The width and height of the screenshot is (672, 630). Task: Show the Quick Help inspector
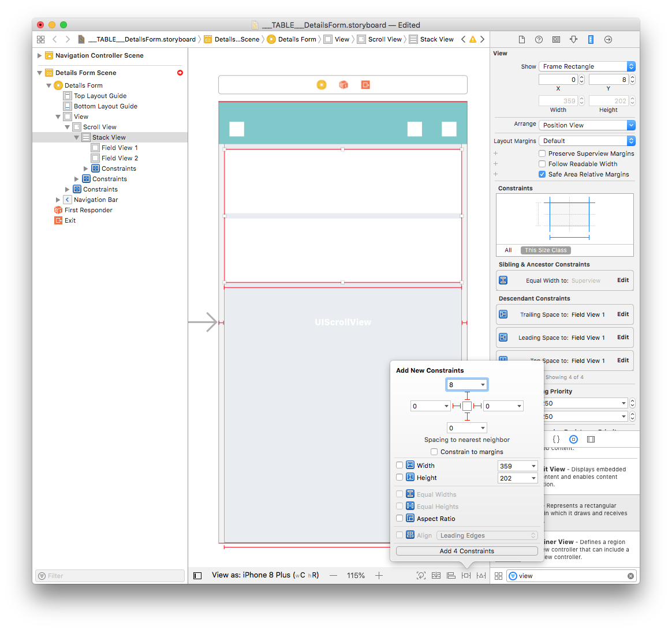(x=539, y=39)
